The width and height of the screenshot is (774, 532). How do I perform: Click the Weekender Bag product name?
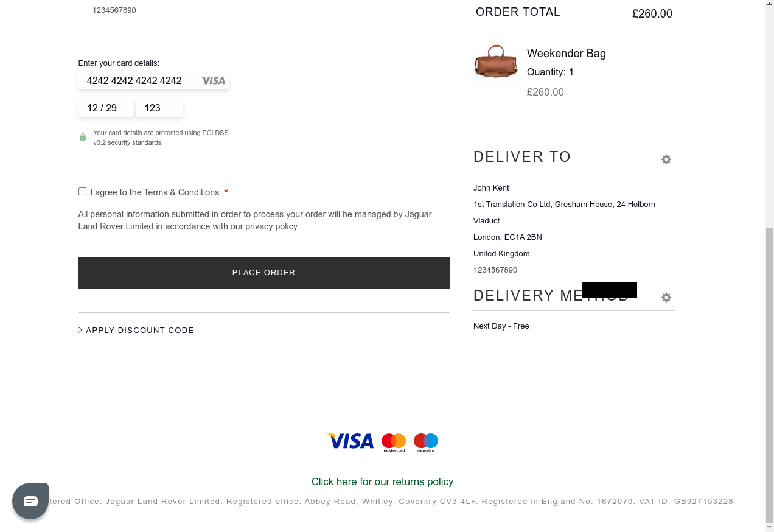566,54
